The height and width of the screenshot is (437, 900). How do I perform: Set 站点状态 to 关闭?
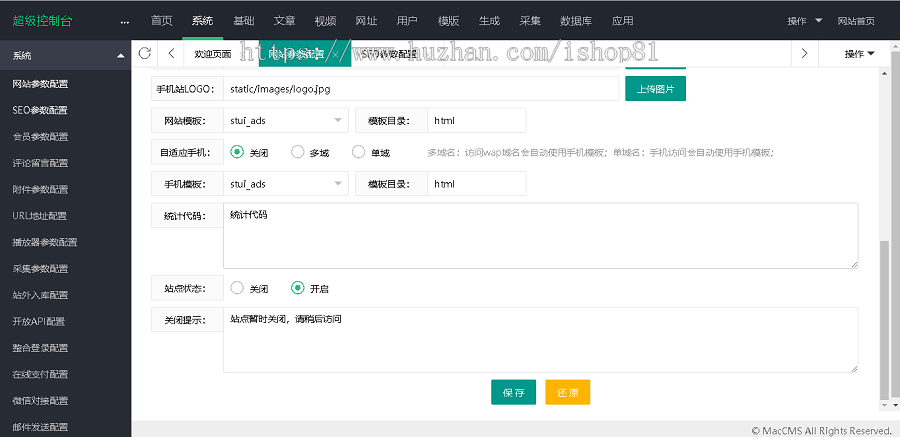tap(249, 288)
